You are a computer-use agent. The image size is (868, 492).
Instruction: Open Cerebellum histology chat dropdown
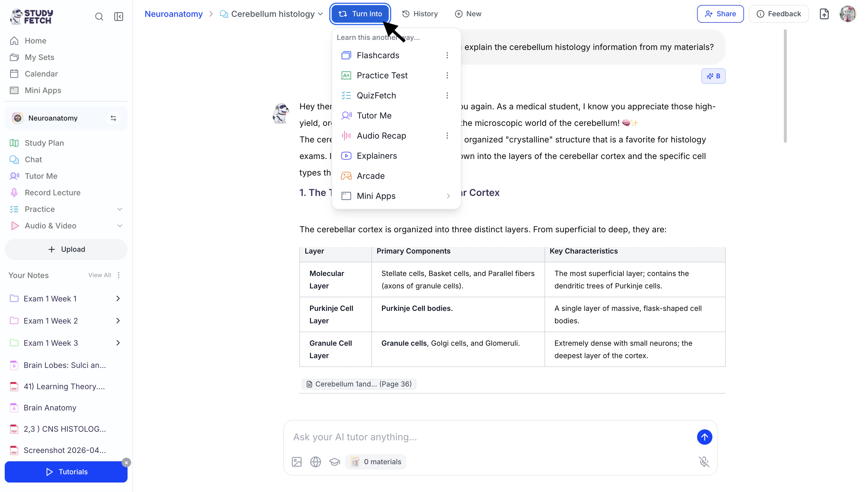click(x=320, y=14)
